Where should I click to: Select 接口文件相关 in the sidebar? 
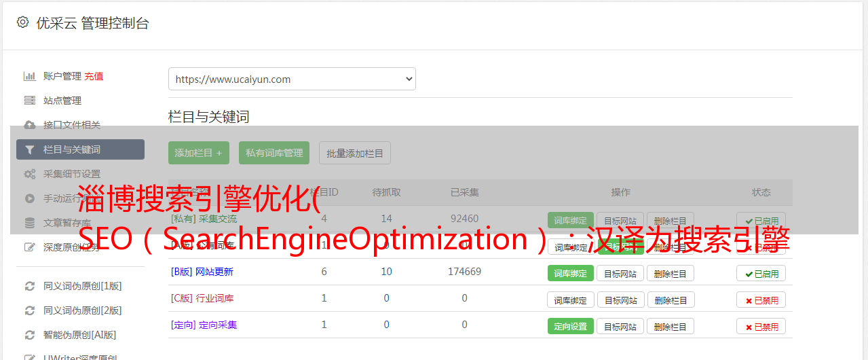coord(72,125)
